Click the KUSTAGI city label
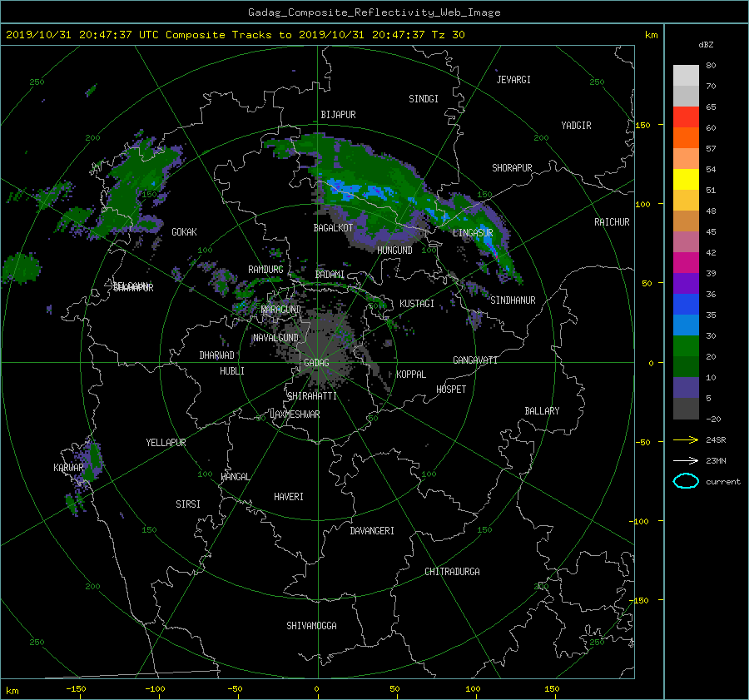The image size is (749, 700). [x=417, y=304]
